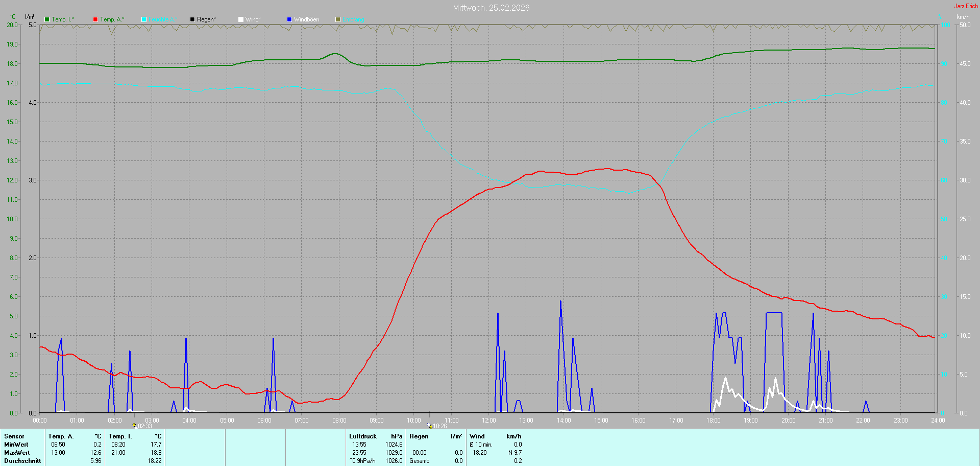The width and height of the screenshot is (980, 466).
Task: Click the 'Empfang' legend label
Action: coord(354,19)
